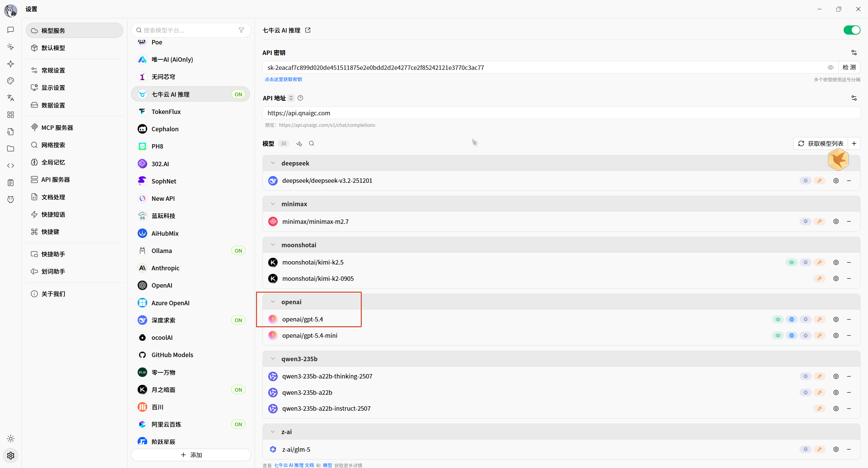Remove the minimax-m2.7 model with minus icon

pyautogui.click(x=849, y=221)
